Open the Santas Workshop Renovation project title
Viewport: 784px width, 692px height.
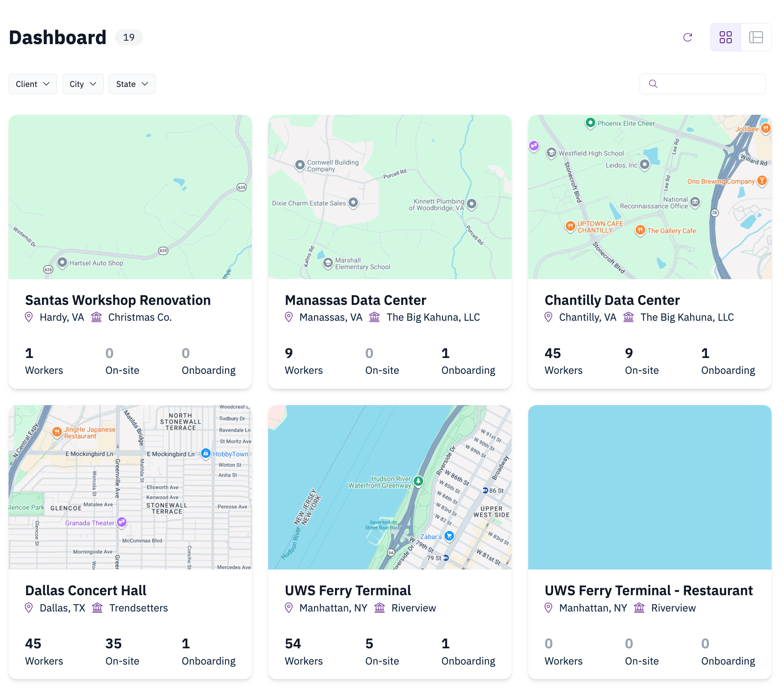click(x=118, y=300)
